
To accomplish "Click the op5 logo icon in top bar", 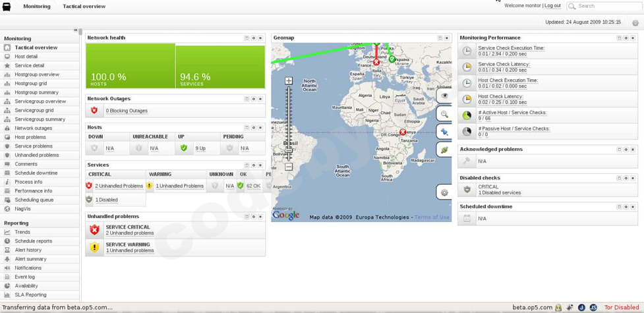I will click(x=7, y=7).
